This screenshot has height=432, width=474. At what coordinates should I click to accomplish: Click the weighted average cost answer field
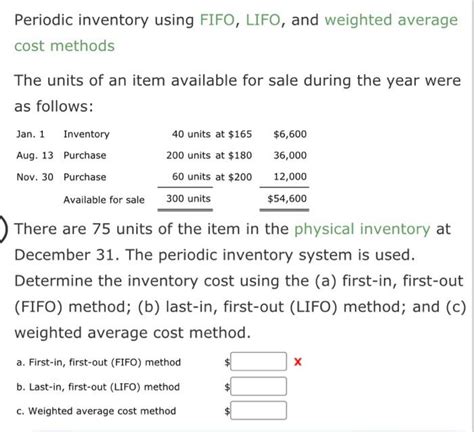(x=258, y=410)
